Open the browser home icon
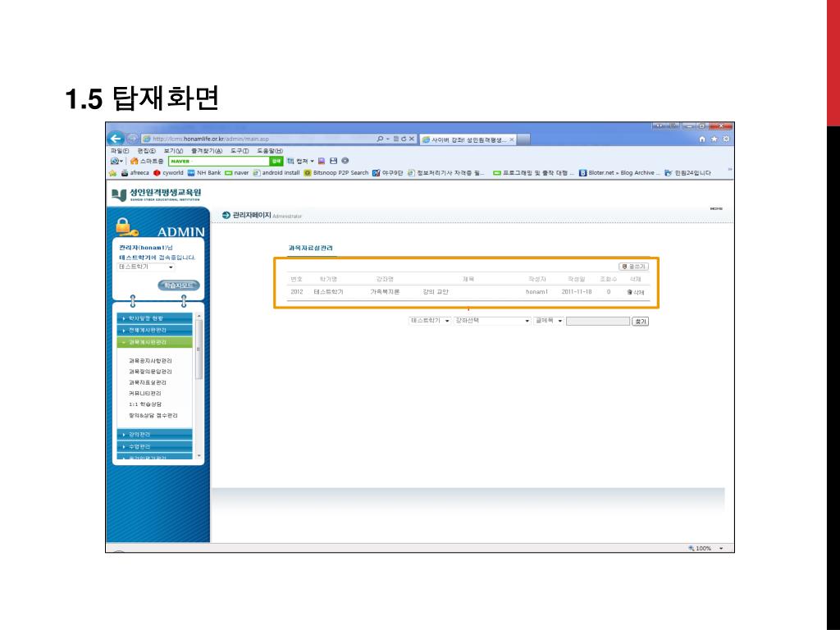This screenshot has width=840, height=630. [702, 139]
